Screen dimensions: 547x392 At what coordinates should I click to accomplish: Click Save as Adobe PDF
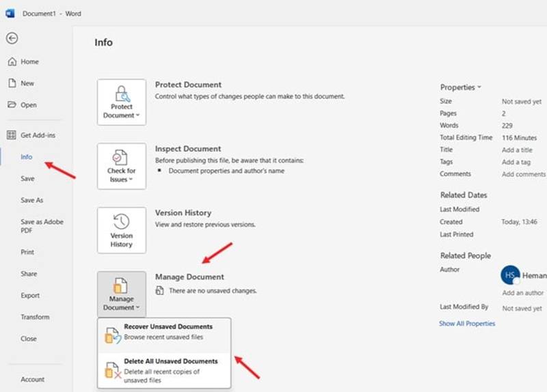(x=42, y=226)
